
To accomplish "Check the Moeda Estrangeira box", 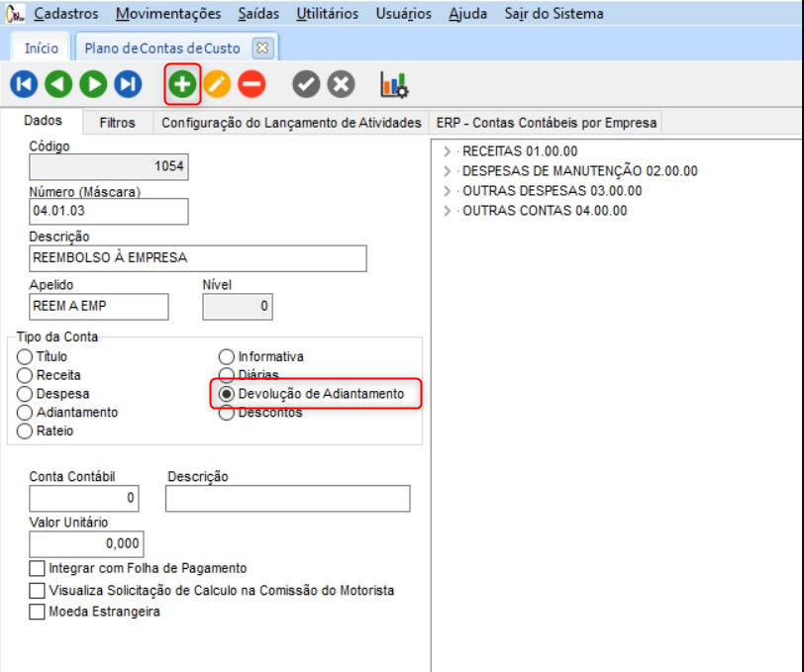I will click(x=38, y=612).
